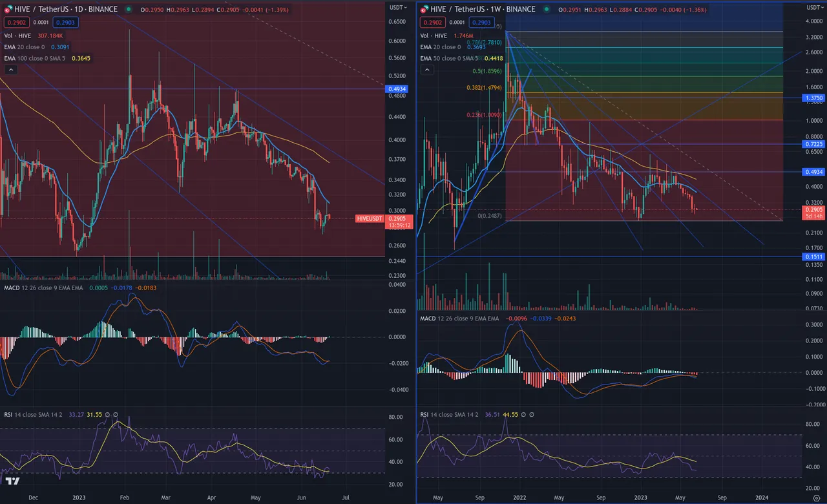827x504 pixels.
Task: Click the EMA 100 value 0.3645 on 1D chart
Action: [x=81, y=59]
